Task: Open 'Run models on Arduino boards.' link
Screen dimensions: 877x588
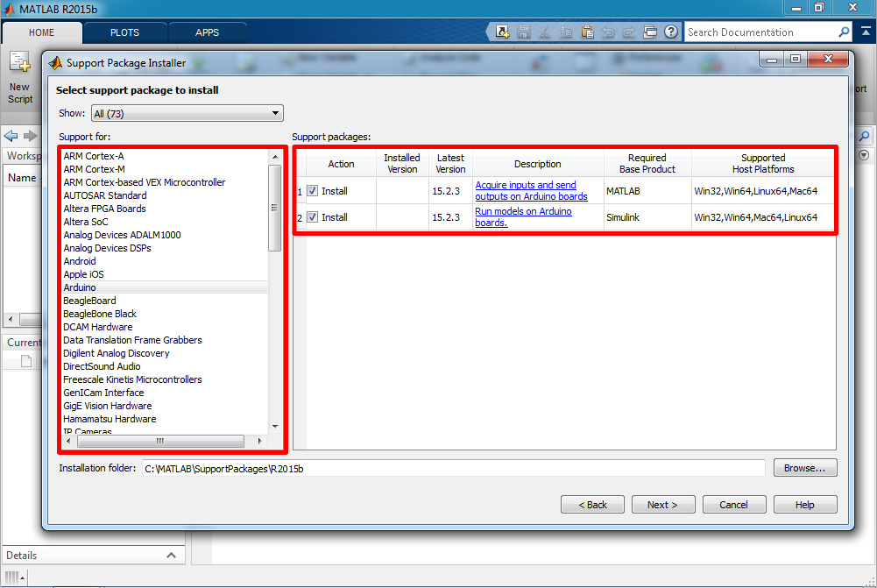Action: [x=523, y=217]
